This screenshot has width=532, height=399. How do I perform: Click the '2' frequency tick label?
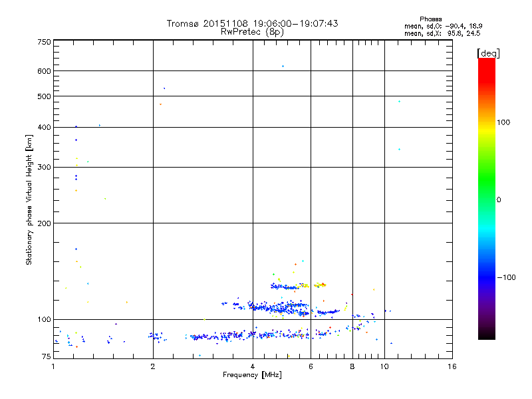coord(153,366)
